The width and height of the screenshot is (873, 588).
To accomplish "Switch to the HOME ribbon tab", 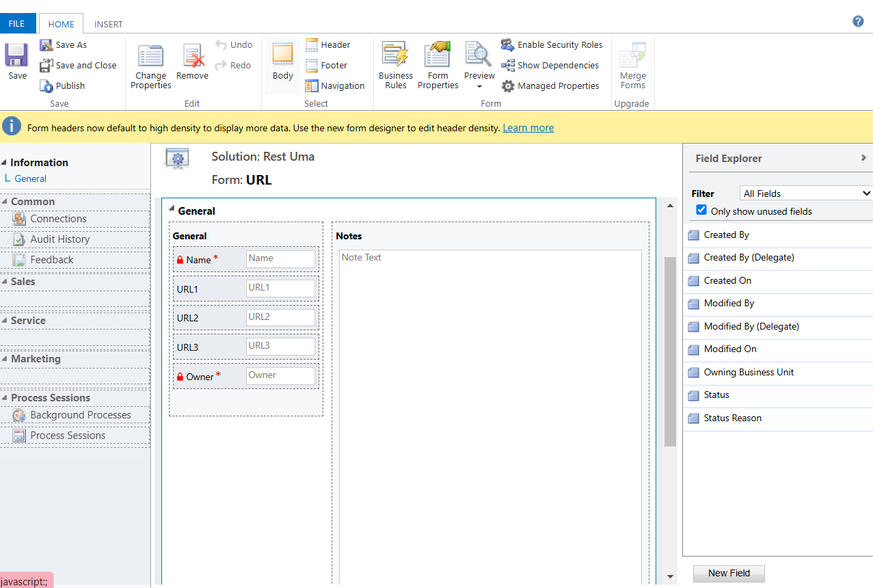I will click(61, 24).
